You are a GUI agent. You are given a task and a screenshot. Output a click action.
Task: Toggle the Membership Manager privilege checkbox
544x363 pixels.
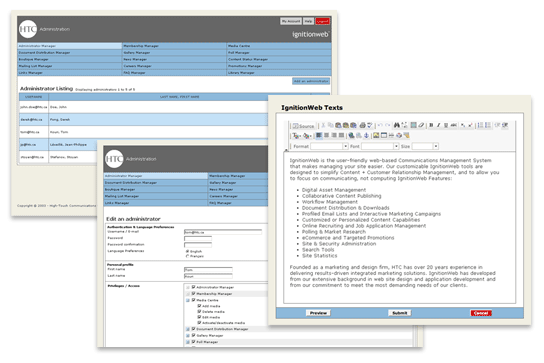pos(193,294)
